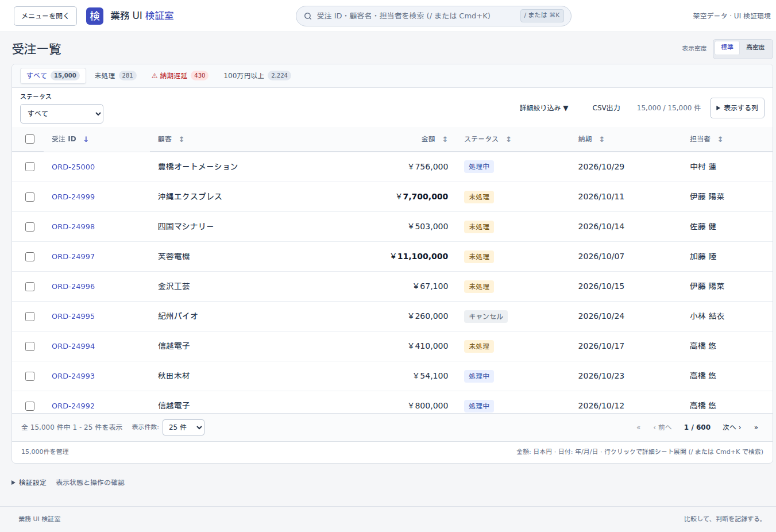Select 標準 display density
776x532 pixels.
click(x=727, y=48)
